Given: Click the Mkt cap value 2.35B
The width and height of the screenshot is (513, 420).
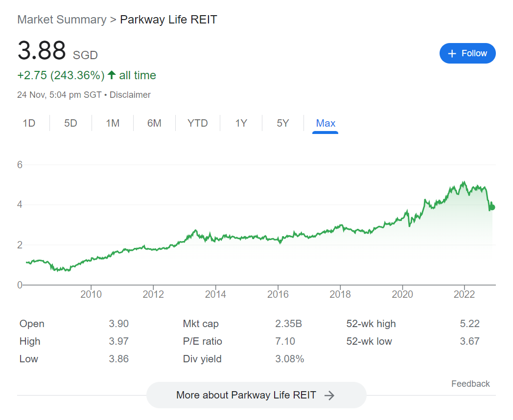Looking at the screenshot, I should click(288, 324).
